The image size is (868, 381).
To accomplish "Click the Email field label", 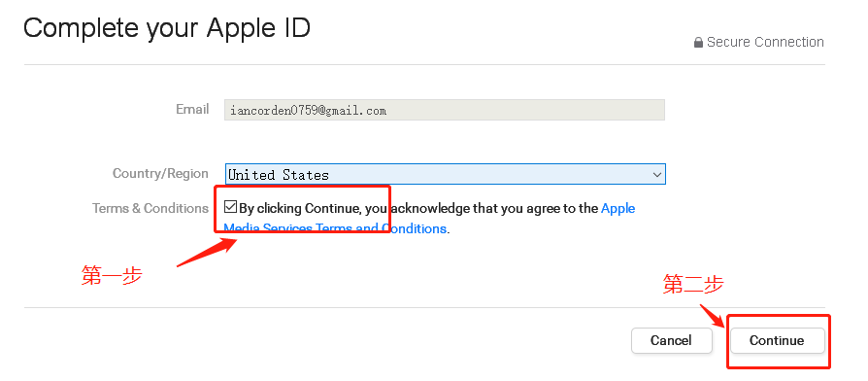I will pyautogui.click(x=192, y=109).
